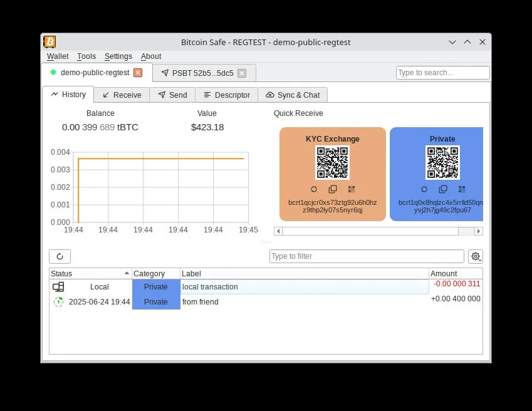Close the PSBT 52b5...5dc5 tab
The height and width of the screenshot is (411, 532).
(x=242, y=73)
